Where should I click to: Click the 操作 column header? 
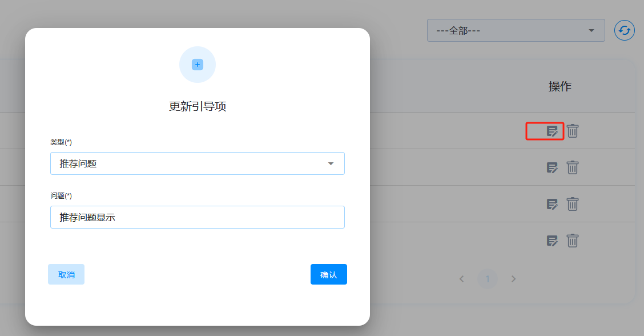tap(560, 86)
